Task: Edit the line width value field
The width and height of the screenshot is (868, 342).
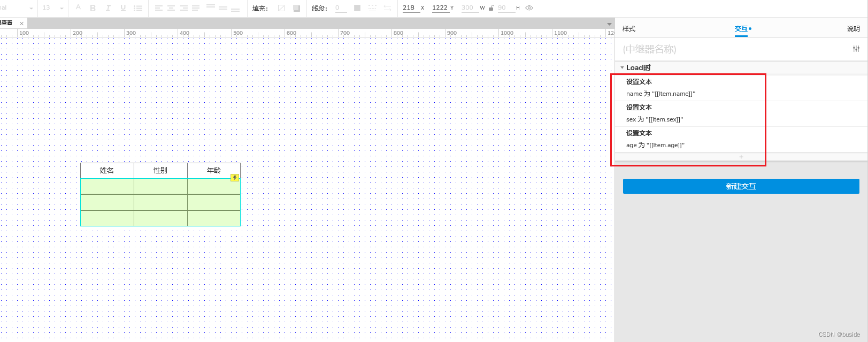Action: (341, 8)
